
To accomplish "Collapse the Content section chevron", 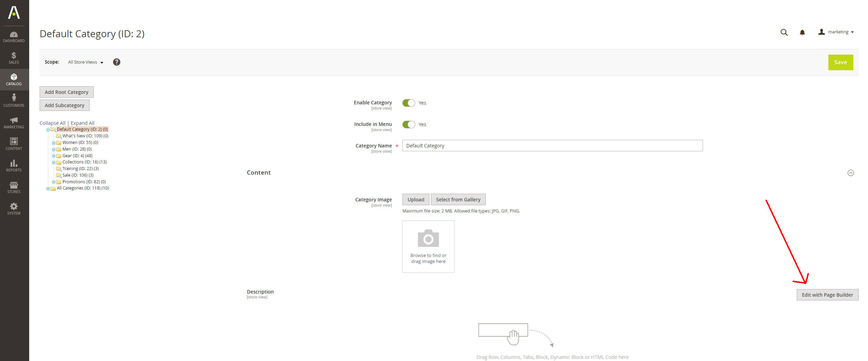I will tap(851, 173).
